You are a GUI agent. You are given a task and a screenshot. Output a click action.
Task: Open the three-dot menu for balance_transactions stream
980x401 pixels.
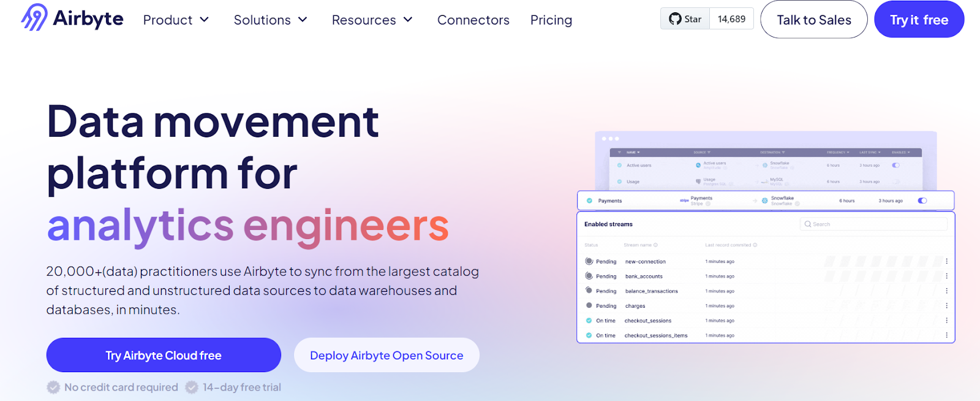(x=946, y=291)
